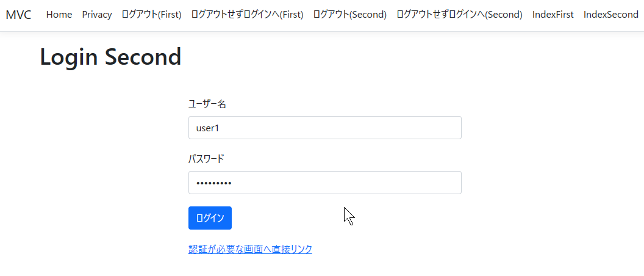Open ログアウトせずログインへ(Second) nav link
The height and width of the screenshot is (276, 644).
coord(460,15)
